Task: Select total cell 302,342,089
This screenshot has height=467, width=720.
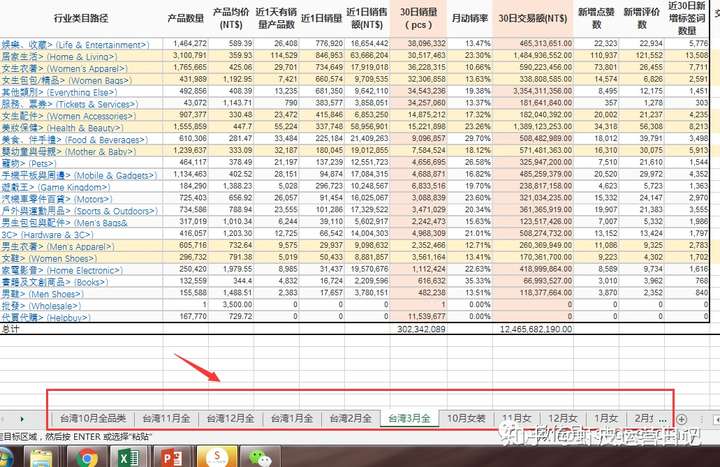Action: tap(418, 329)
